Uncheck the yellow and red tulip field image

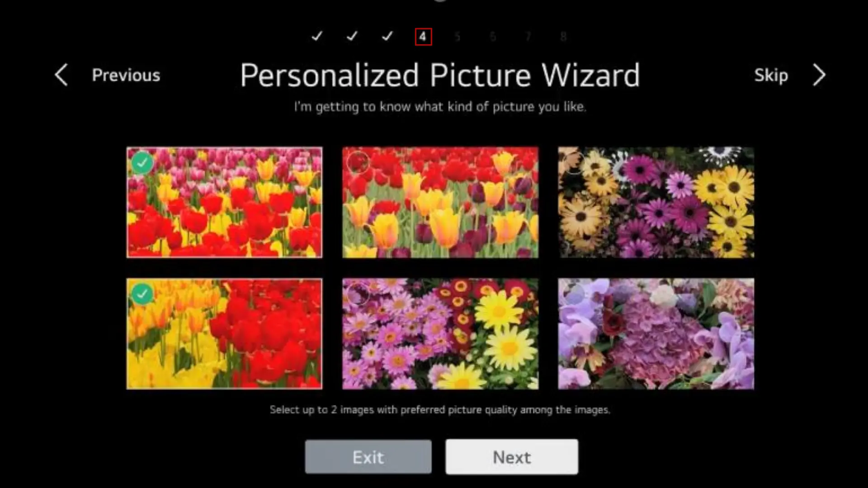click(142, 294)
